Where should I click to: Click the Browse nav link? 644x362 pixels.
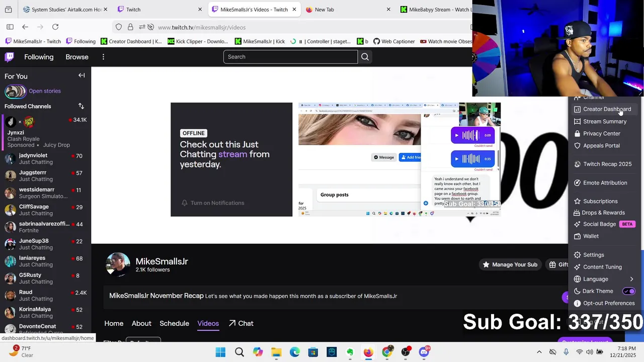(77, 57)
